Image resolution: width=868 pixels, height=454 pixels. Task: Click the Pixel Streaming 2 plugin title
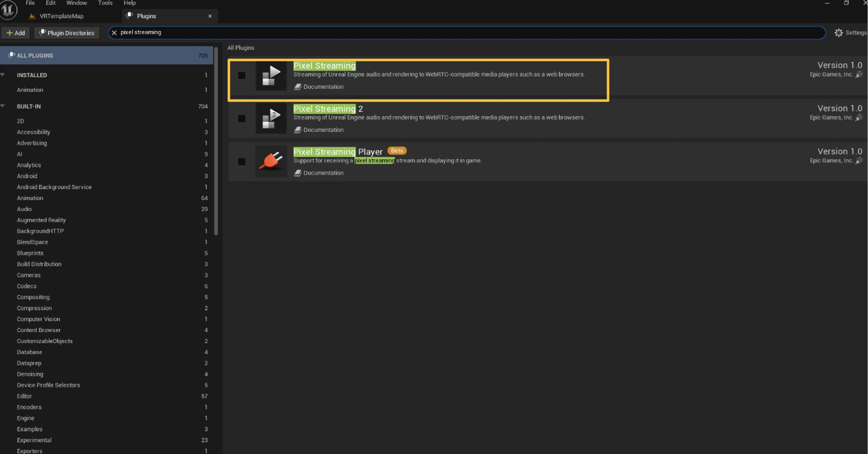coord(328,109)
